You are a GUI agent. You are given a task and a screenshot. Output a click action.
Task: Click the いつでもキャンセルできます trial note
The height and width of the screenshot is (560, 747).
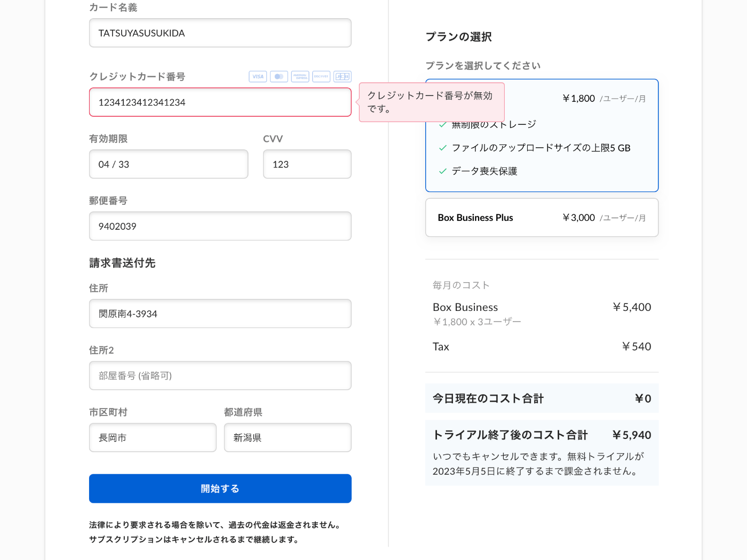538,464
